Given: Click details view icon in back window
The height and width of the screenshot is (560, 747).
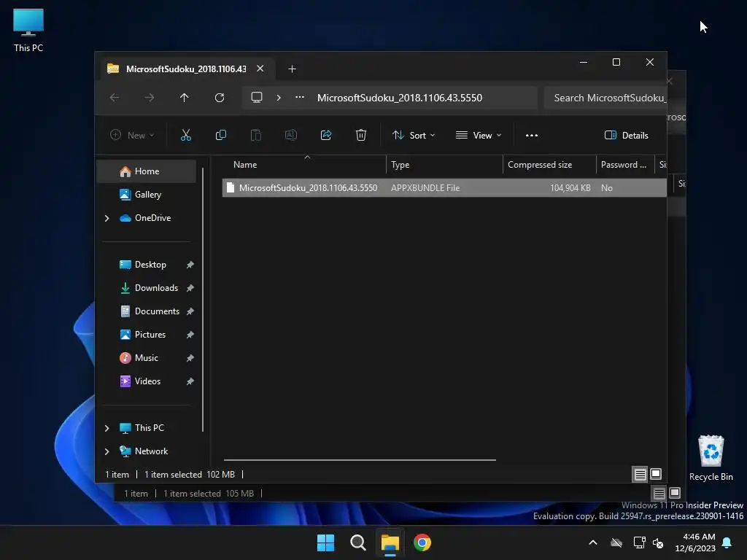Looking at the screenshot, I should pyautogui.click(x=659, y=494).
